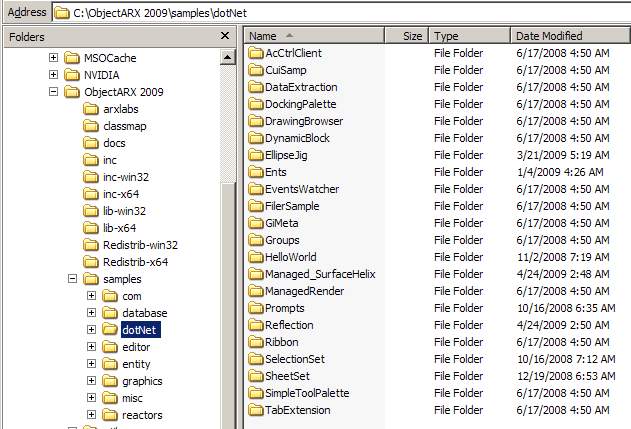
Task: Click the 11/2/2008 7:19 AM date cell
Action: (x=563, y=257)
